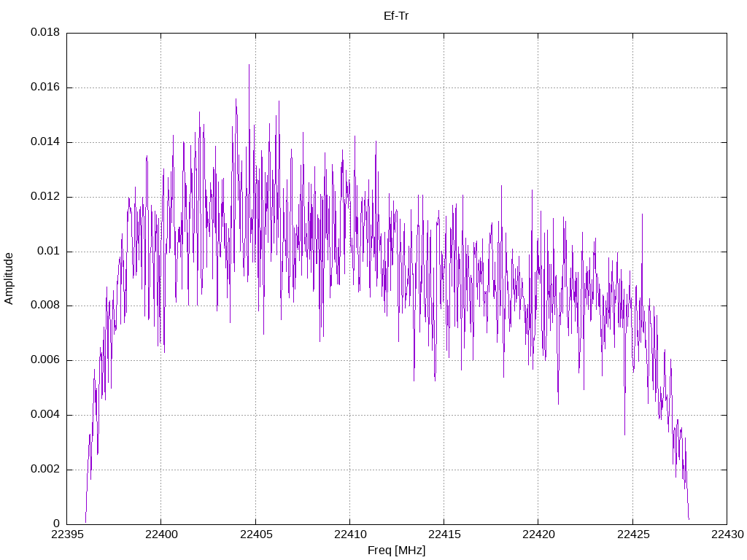Viewport: 747px width, 560px height.
Task: Click the tallest spectrum peak near 22404.7 MHz
Action: click(249, 65)
